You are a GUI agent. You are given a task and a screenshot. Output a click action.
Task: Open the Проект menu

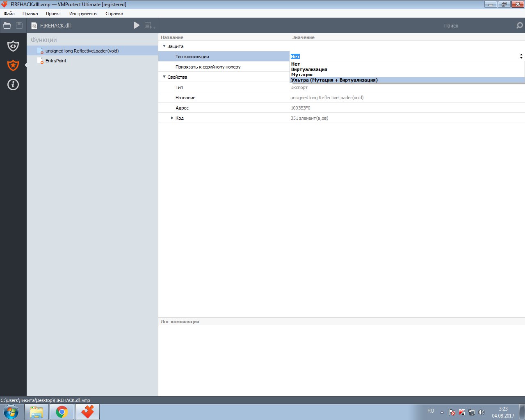pyautogui.click(x=53, y=14)
